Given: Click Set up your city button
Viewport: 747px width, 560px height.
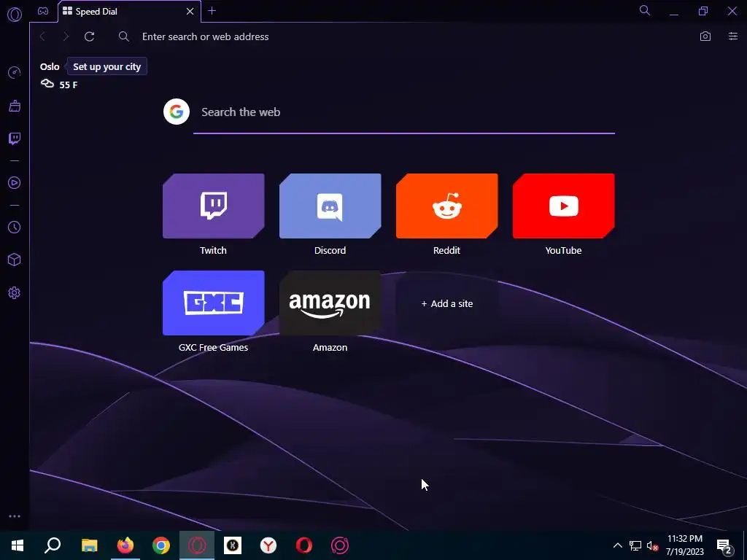Looking at the screenshot, I should tap(107, 66).
